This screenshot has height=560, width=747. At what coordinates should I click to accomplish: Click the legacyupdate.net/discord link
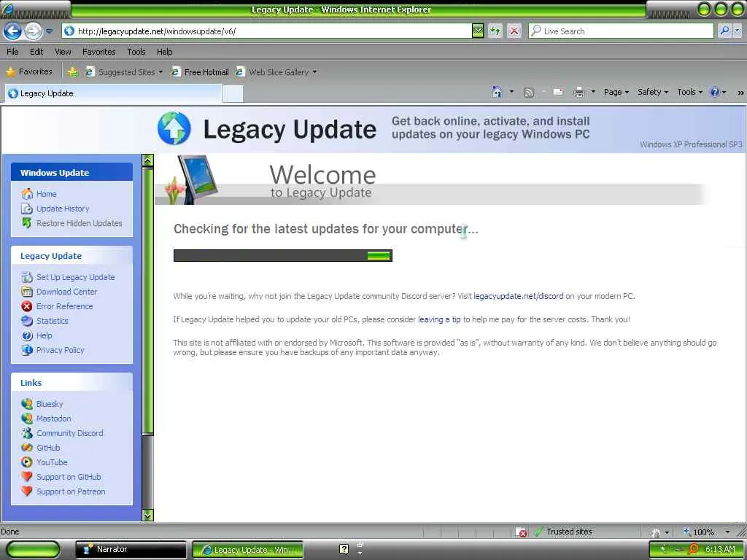[519, 296]
